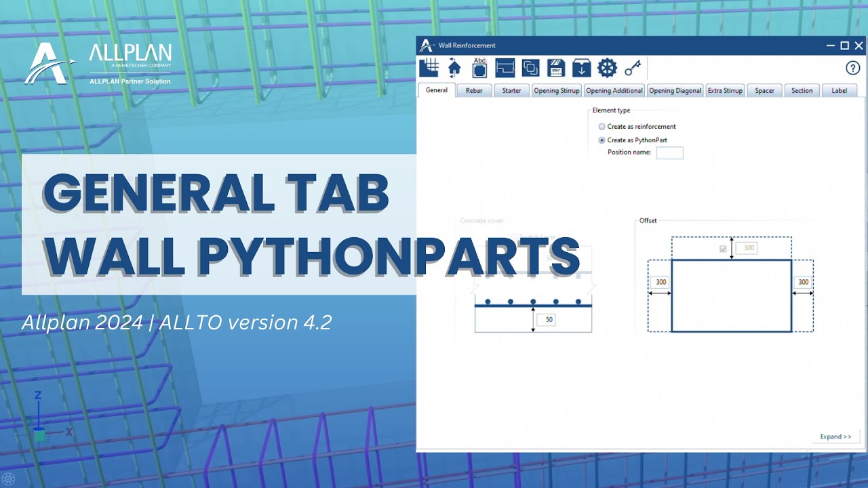Switch to Opening Diagonal tab

[675, 91]
